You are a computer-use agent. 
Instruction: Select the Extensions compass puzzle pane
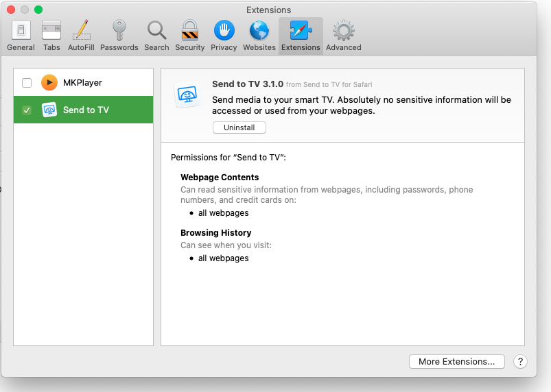301,36
